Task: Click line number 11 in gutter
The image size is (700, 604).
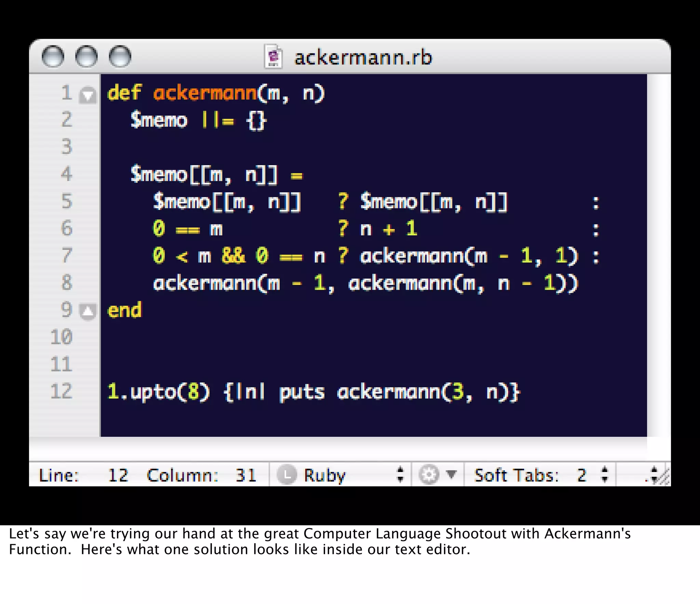Action: pyautogui.click(x=62, y=364)
